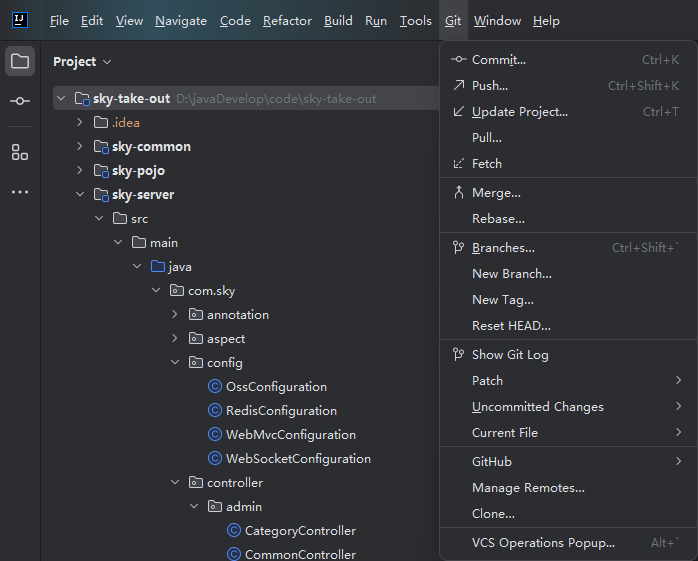Screen dimensions: 698x561
Task: Click the annotation package icon
Action: tap(196, 314)
